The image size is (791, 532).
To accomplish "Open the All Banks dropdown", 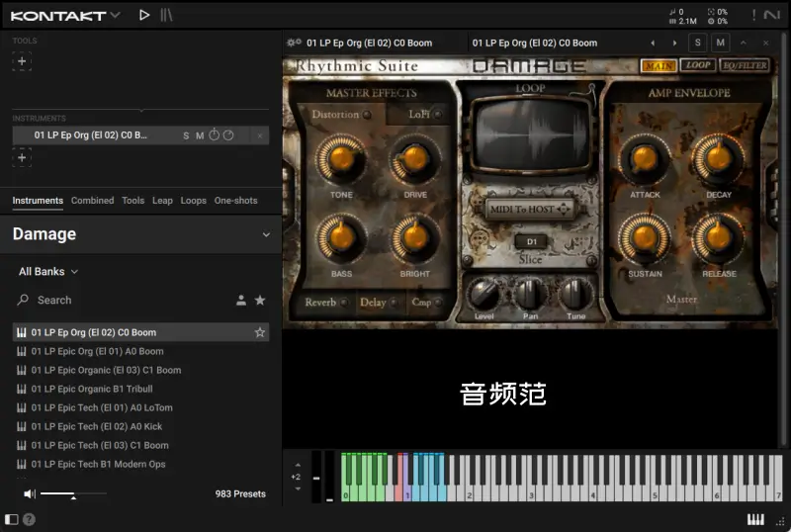I will click(x=48, y=272).
